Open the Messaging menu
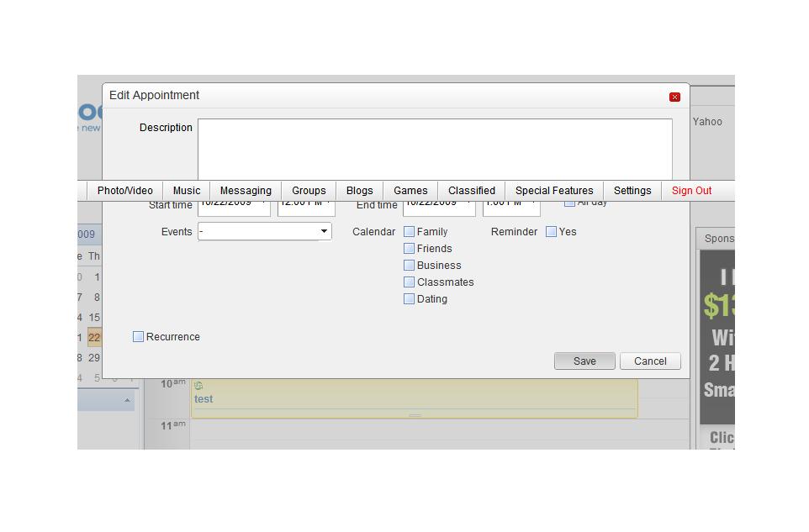This screenshot has width=809, height=532. tap(246, 191)
